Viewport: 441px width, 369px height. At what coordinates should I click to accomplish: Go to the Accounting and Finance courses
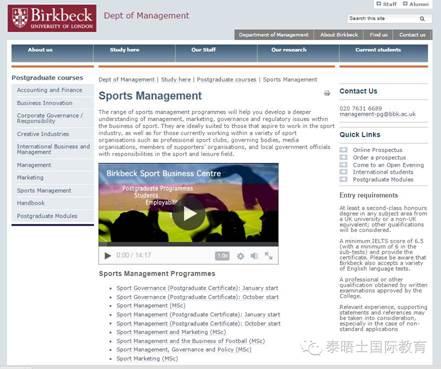pos(49,90)
